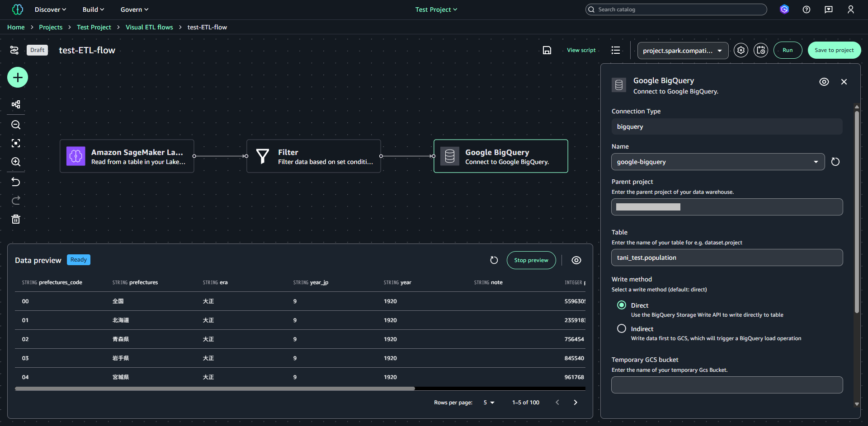
Task: Open Visual ETL flows breadcrumb
Action: pyautogui.click(x=149, y=27)
